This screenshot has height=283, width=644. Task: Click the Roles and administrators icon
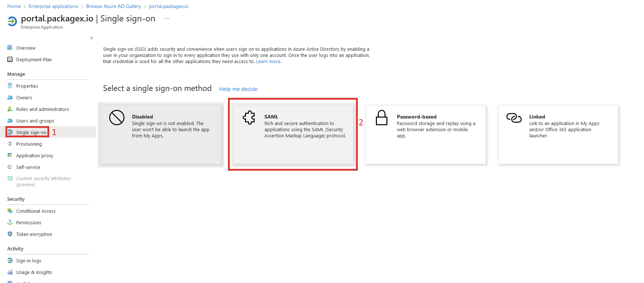click(x=10, y=109)
